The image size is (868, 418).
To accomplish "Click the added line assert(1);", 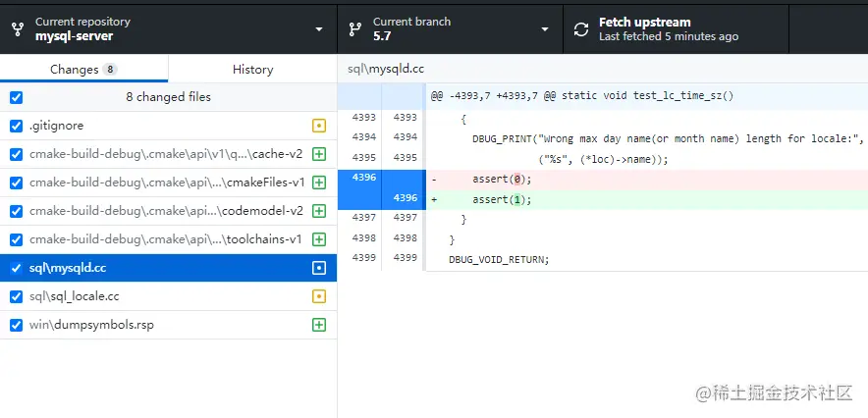I will [x=502, y=199].
